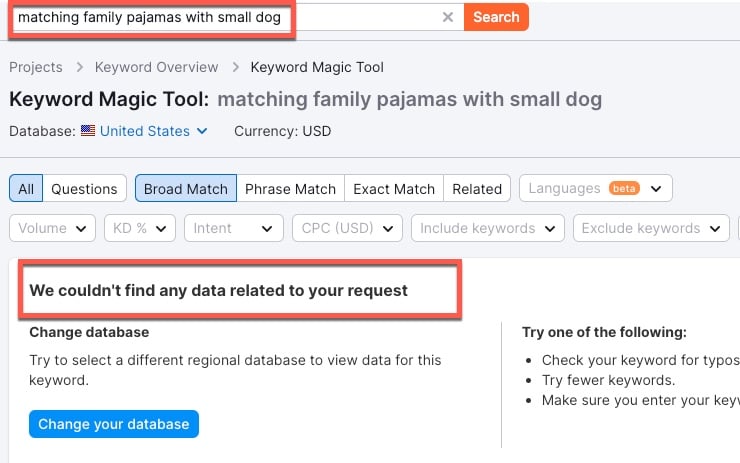Click the Change your database button
740x463 pixels.
[x=114, y=424]
